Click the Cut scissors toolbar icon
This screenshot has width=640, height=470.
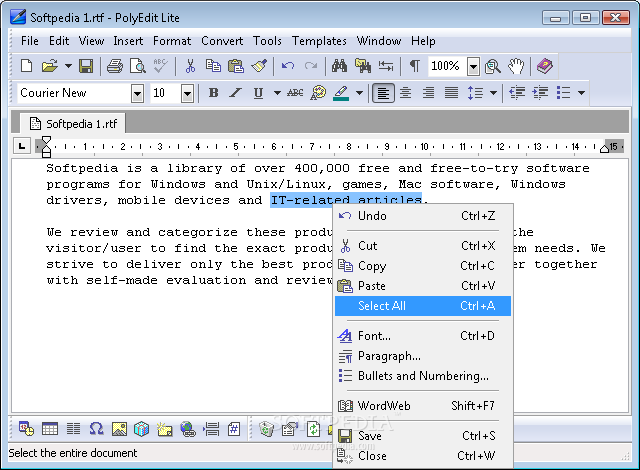pyautogui.click(x=190, y=66)
